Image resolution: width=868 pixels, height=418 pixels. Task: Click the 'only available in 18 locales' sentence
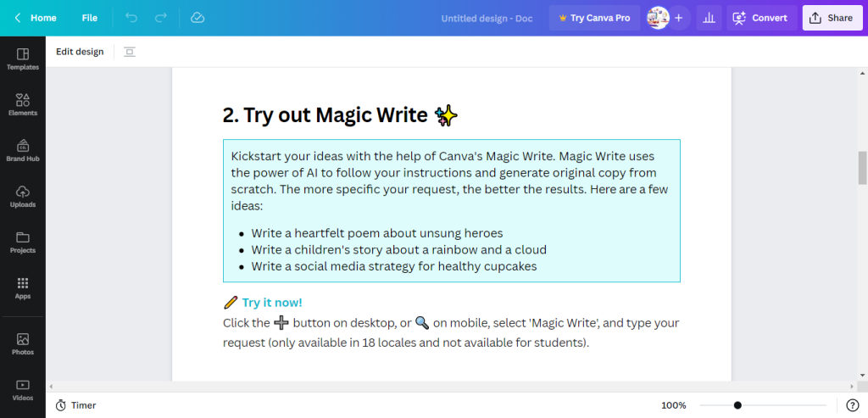[x=406, y=343]
